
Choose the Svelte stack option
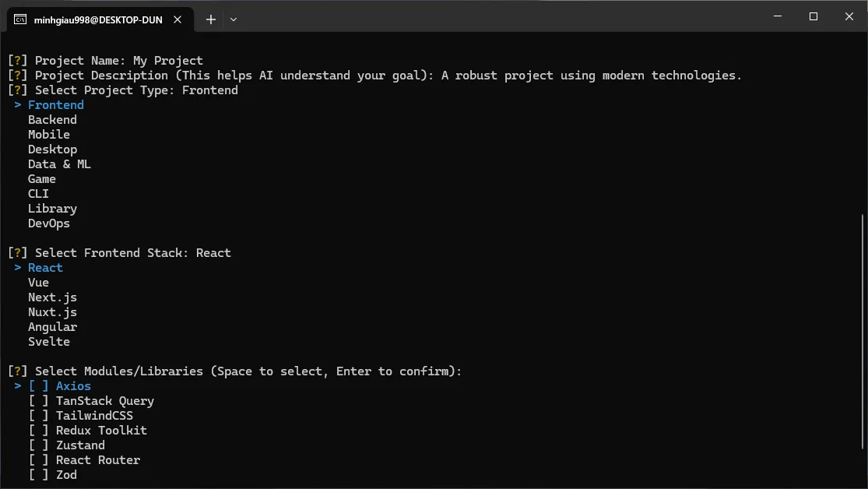coord(48,341)
